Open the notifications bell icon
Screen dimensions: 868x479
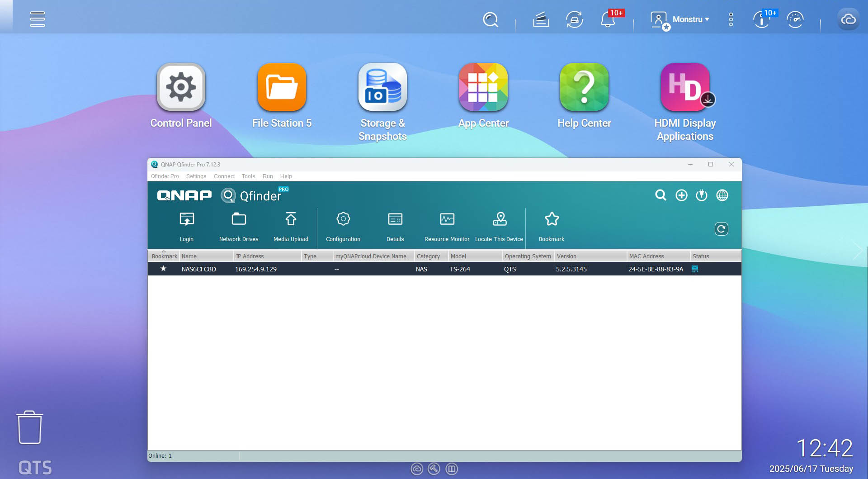608,19
